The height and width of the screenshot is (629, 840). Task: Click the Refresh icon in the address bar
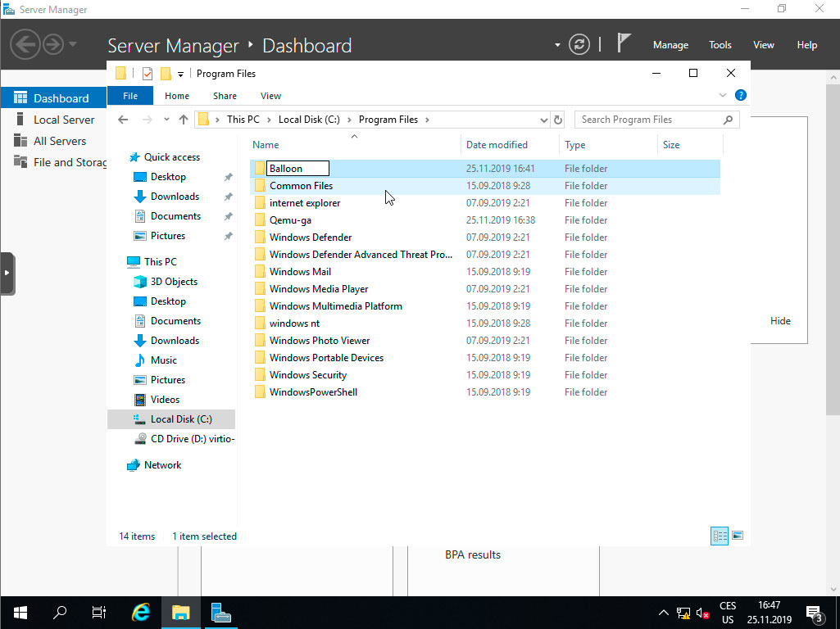tap(558, 120)
